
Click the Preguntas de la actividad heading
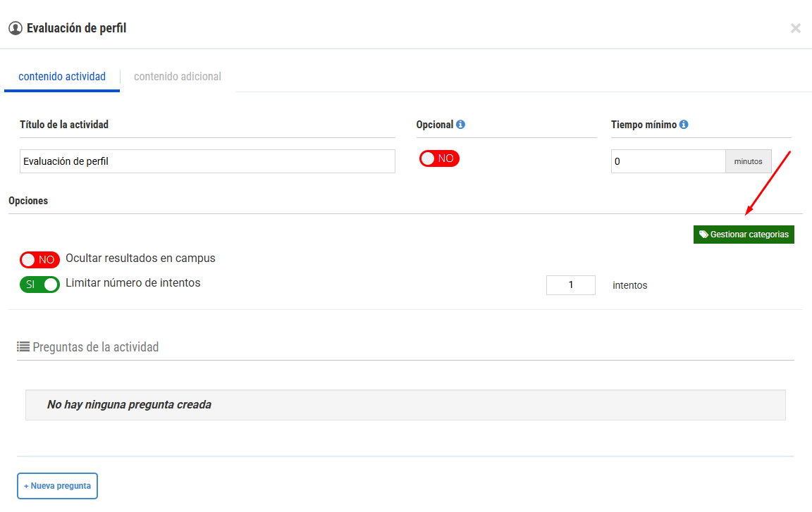pyautogui.click(x=95, y=347)
